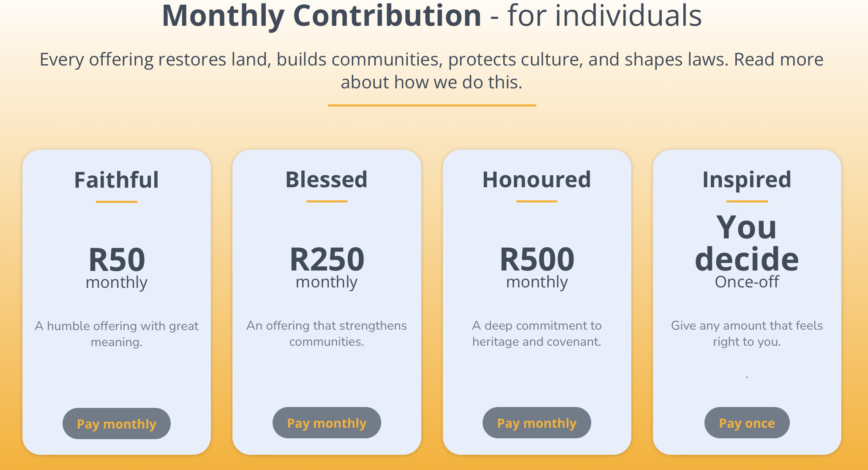868x470 pixels.
Task: Click the Blessed card heading
Action: click(x=326, y=179)
